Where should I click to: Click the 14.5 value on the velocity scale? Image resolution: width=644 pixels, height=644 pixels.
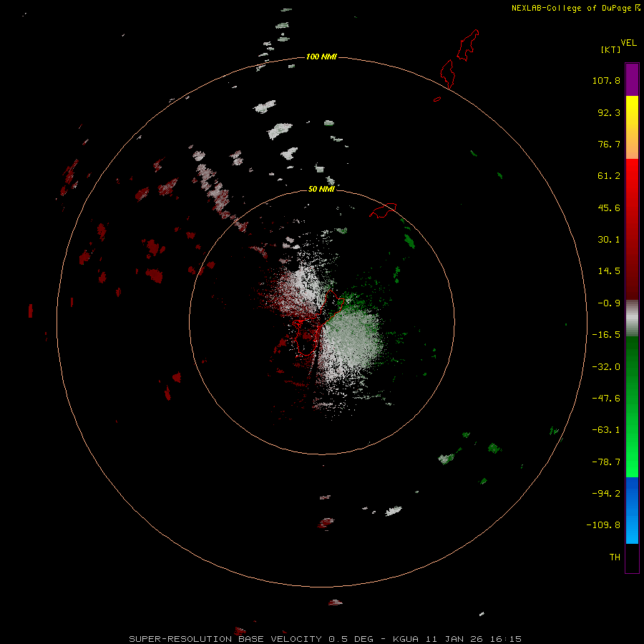609,271
